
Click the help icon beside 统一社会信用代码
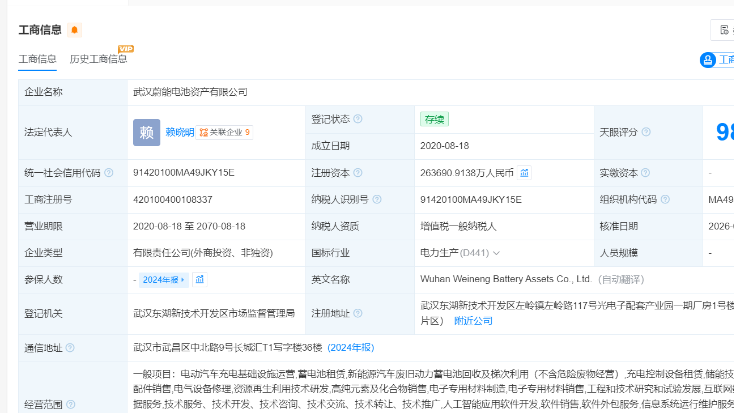(x=107, y=173)
